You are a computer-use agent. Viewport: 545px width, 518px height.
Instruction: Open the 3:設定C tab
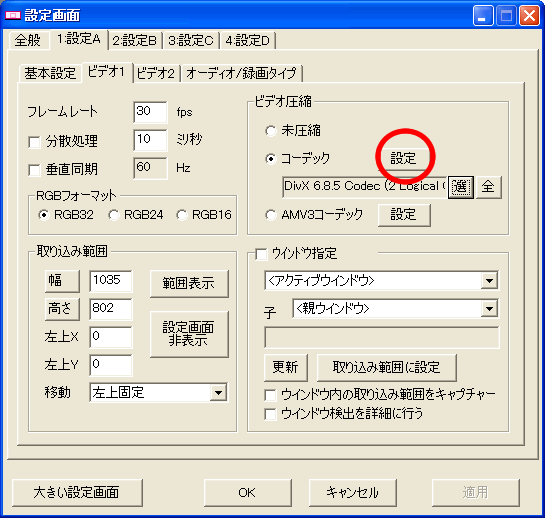point(191,41)
